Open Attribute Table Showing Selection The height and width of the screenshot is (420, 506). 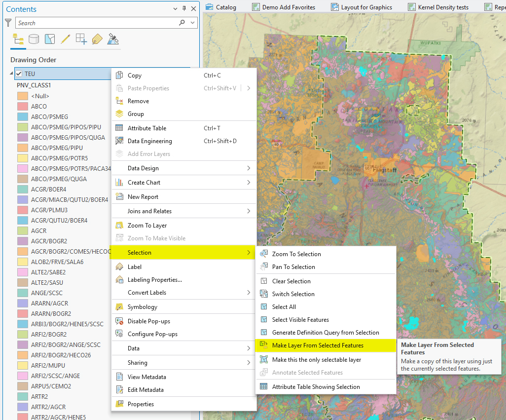point(325,387)
